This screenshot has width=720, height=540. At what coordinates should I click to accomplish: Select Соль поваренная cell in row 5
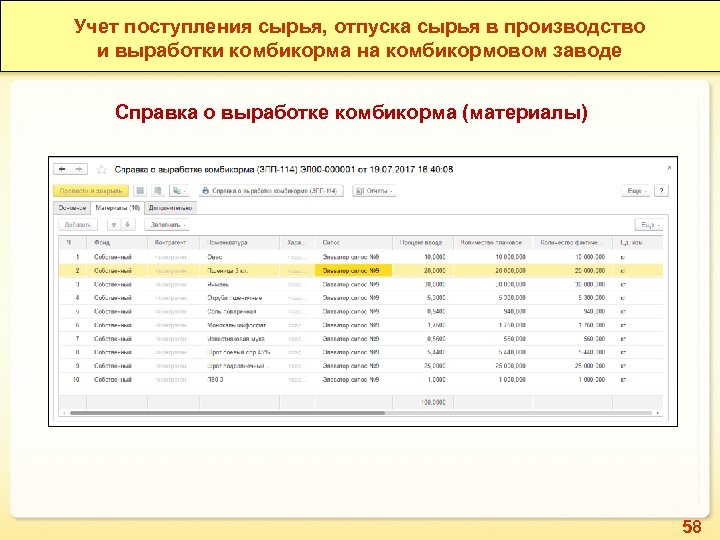coord(239,311)
